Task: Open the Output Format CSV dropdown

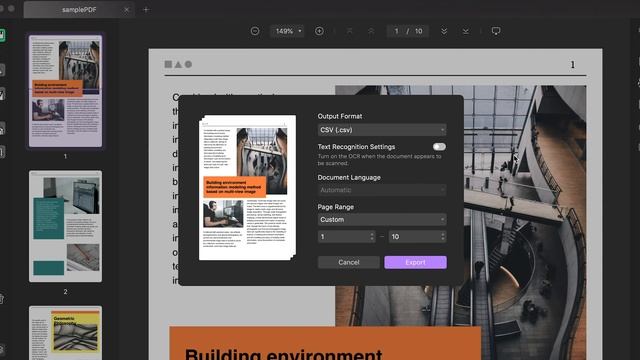Action: coord(382,130)
